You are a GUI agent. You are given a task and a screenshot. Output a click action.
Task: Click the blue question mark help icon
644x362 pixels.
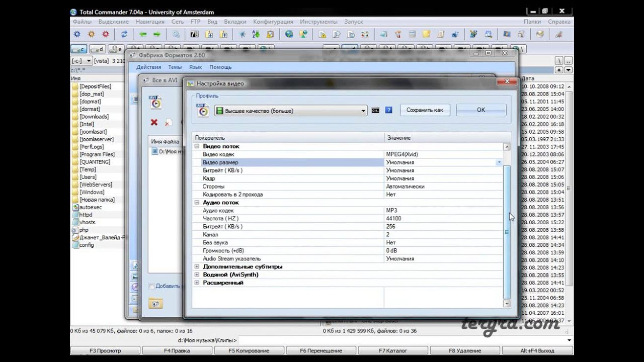pyautogui.click(x=388, y=110)
